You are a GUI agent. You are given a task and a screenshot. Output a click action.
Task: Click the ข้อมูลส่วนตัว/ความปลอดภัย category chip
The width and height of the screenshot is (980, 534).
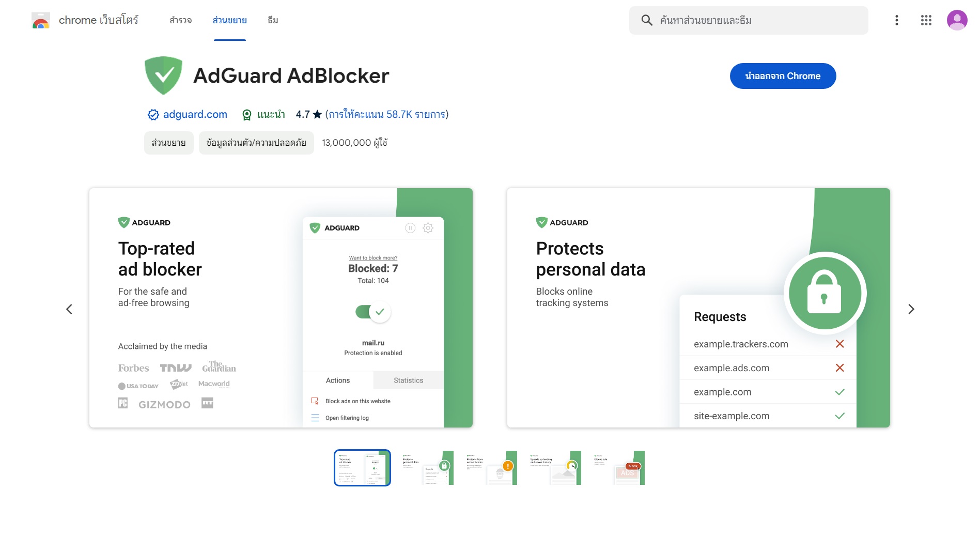(256, 143)
